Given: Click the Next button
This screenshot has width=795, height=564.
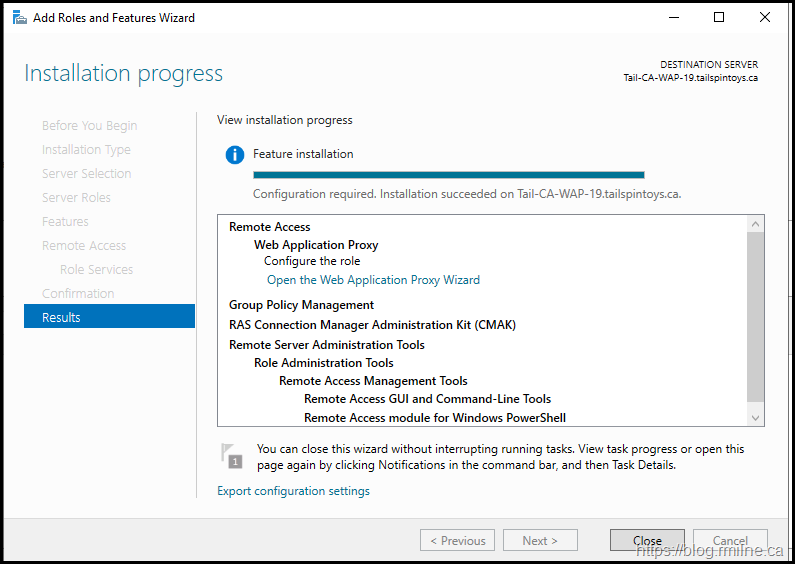Looking at the screenshot, I should click(540, 540).
